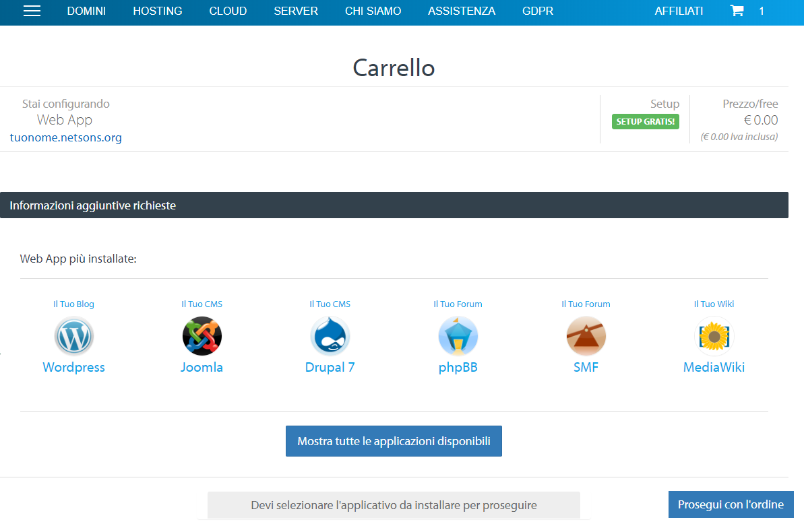
Task: Click the Wordpress text link
Action: 74,368
